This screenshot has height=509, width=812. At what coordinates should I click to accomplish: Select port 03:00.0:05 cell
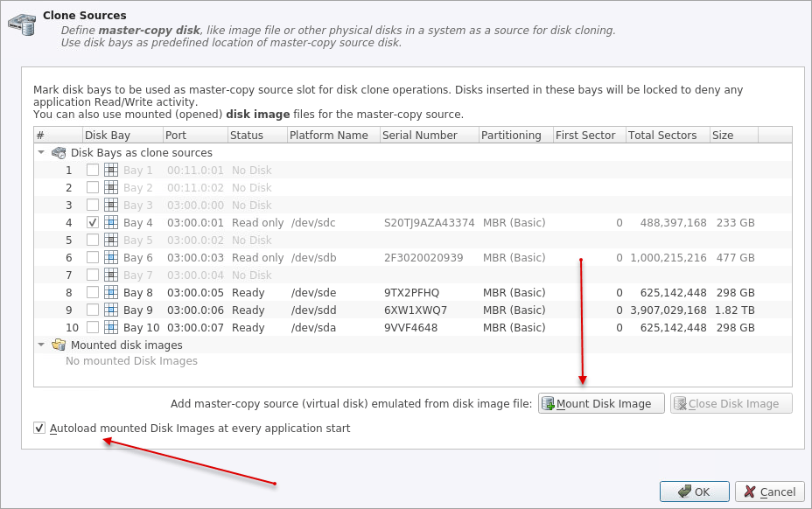pos(195,293)
